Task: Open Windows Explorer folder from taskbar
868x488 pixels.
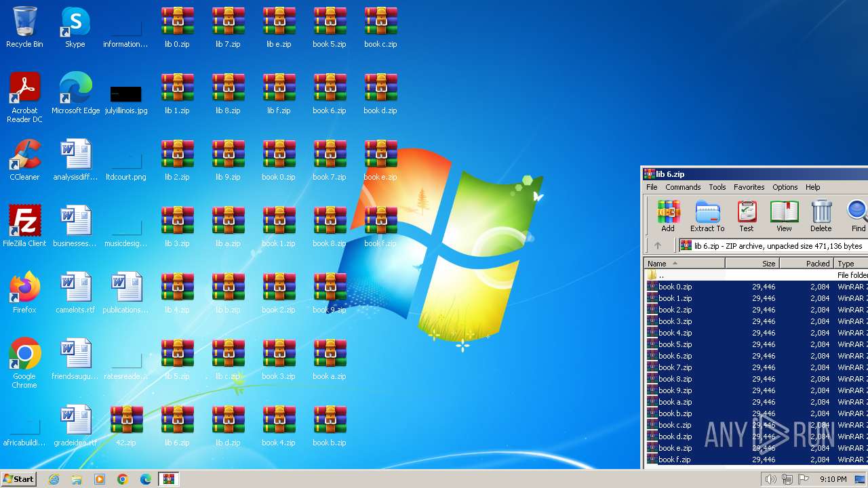Action: (77, 479)
